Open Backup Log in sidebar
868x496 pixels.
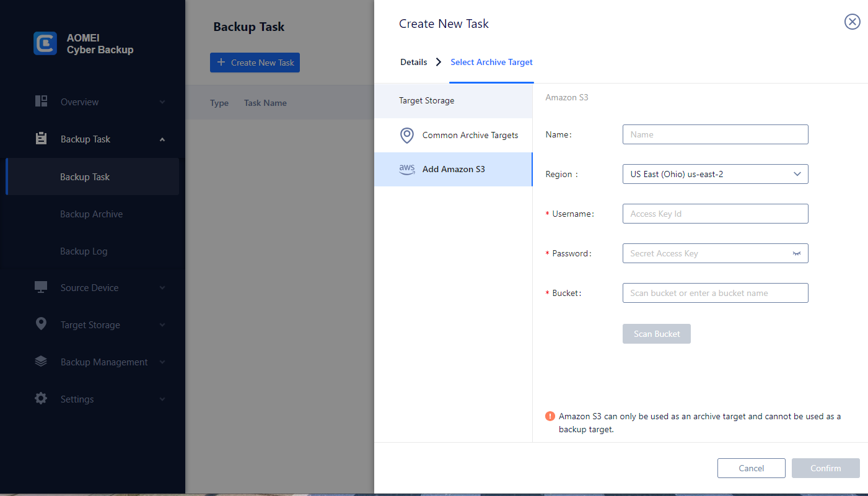[84, 251]
